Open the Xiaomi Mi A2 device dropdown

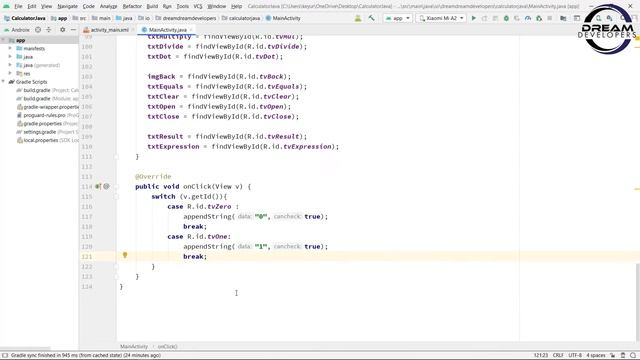pyautogui.click(x=441, y=18)
